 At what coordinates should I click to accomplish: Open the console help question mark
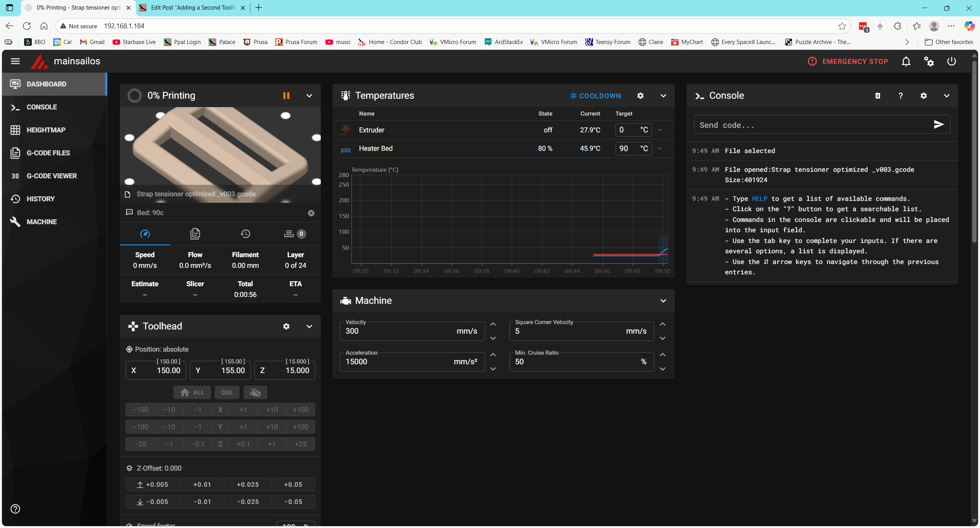(x=901, y=96)
